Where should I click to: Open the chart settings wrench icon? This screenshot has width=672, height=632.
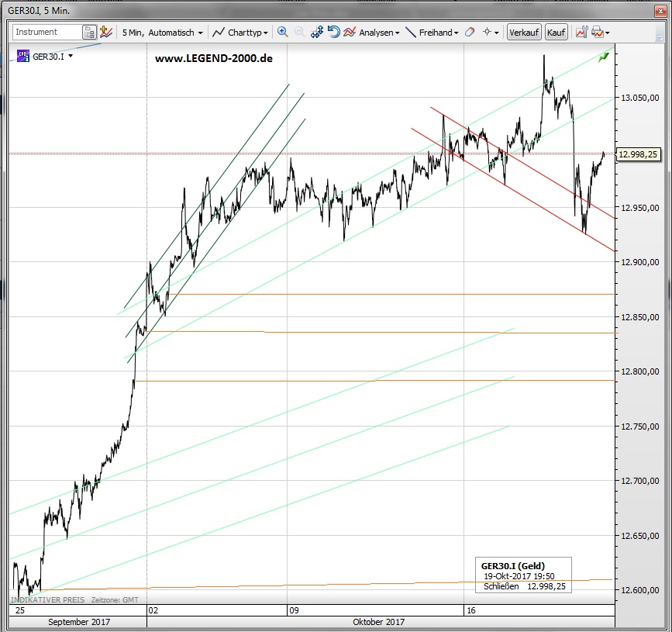pos(581,33)
